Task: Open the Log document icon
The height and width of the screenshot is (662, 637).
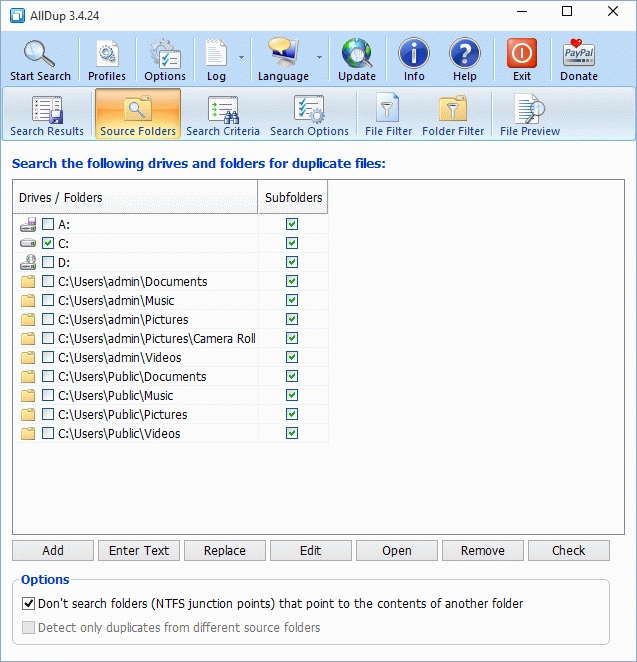Action: 216,54
